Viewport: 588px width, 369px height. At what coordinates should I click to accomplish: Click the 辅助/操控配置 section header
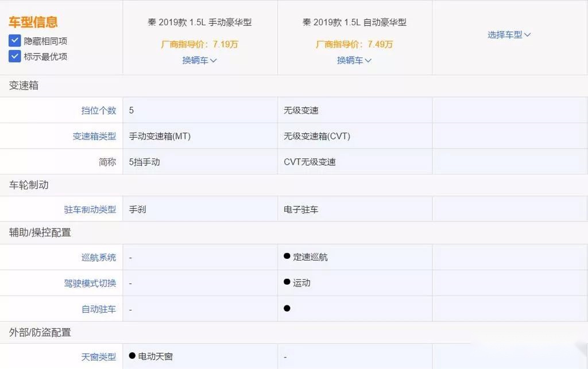[40, 232]
